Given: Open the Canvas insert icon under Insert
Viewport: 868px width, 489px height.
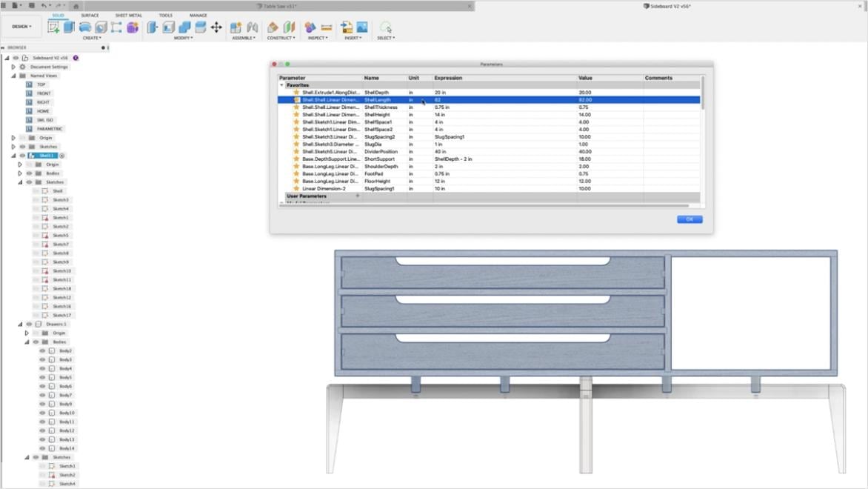Looking at the screenshot, I should tap(361, 27).
